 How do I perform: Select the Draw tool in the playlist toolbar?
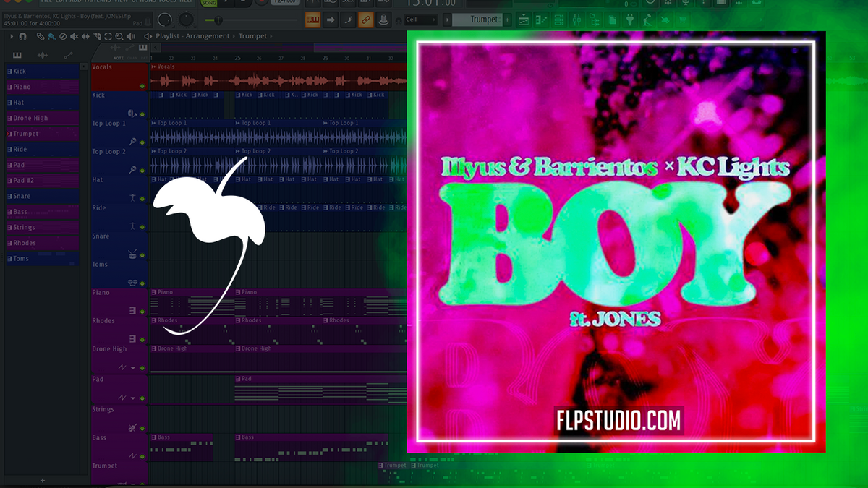pyautogui.click(x=40, y=36)
